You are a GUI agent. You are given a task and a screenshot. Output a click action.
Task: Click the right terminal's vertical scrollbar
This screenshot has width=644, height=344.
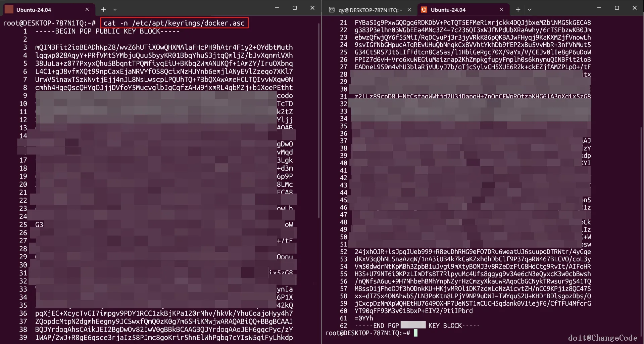click(x=641, y=231)
